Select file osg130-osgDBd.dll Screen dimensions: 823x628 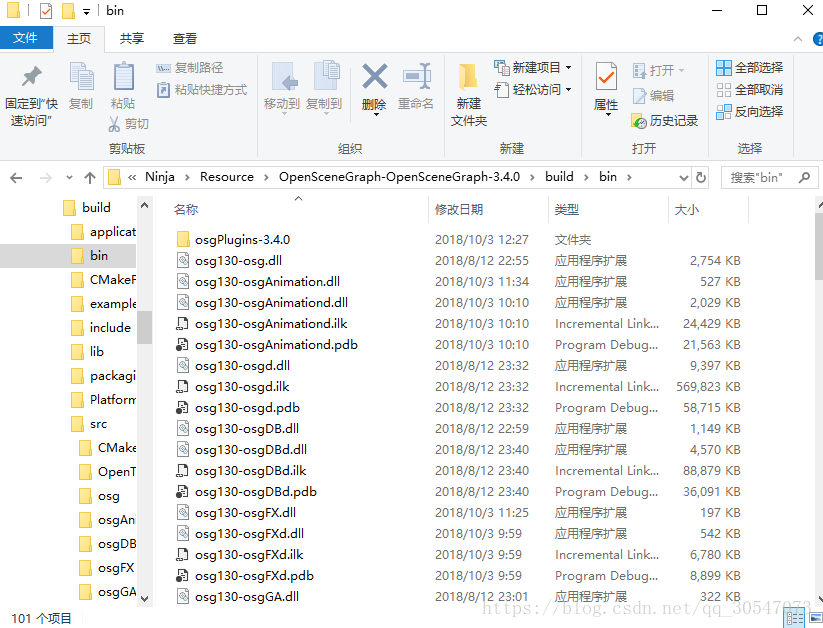point(250,450)
